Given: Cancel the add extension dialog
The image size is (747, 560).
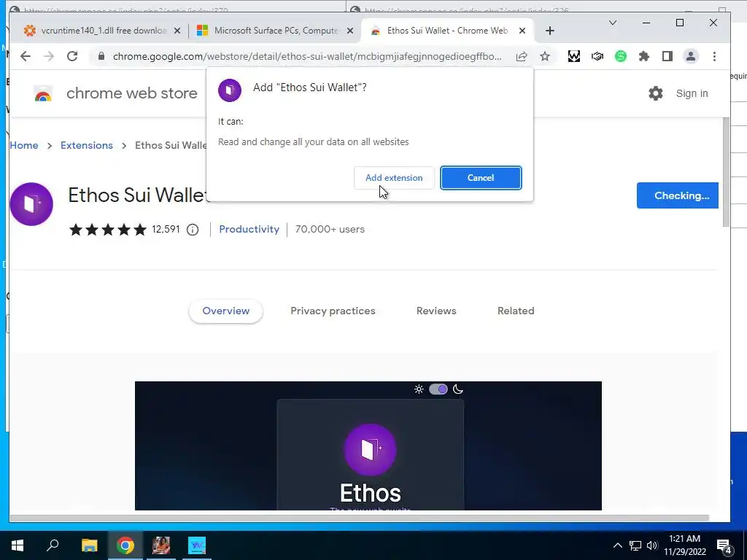Looking at the screenshot, I should (x=481, y=178).
